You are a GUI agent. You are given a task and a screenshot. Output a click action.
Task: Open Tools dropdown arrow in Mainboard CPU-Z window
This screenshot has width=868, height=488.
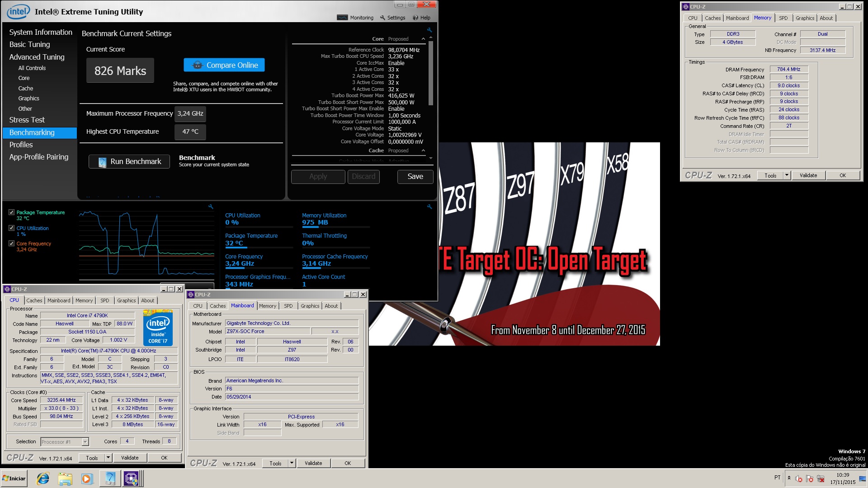[x=292, y=463]
